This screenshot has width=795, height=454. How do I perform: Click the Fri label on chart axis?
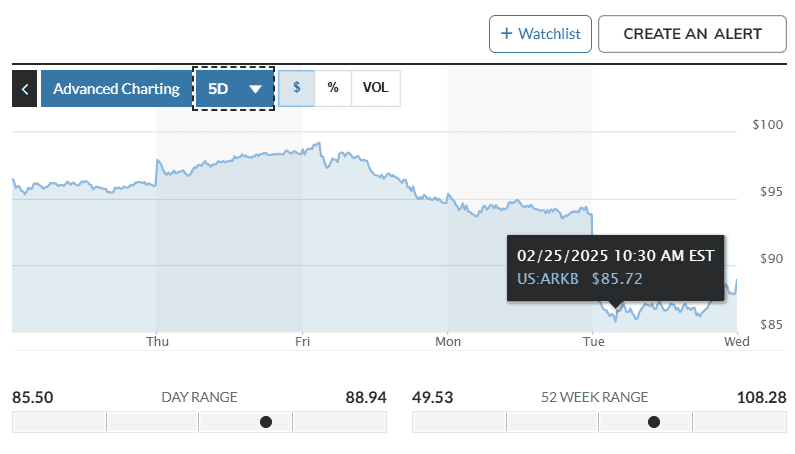point(302,341)
